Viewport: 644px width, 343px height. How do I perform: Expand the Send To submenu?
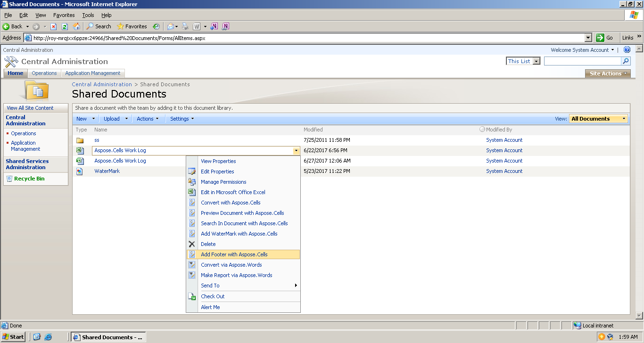pyautogui.click(x=243, y=286)
